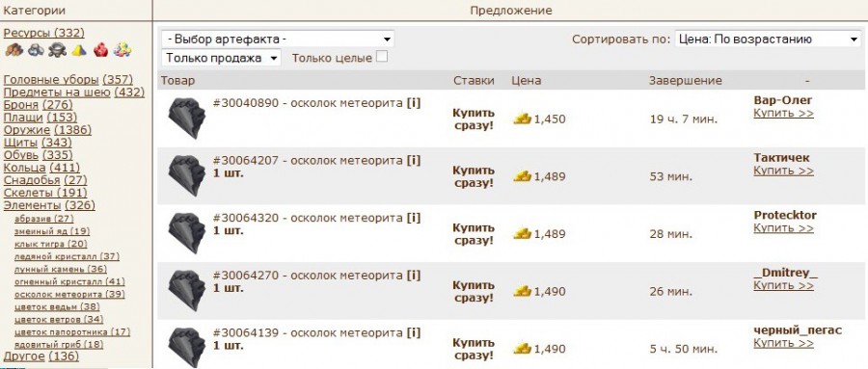Click meteorite image for lot #30064139

click(x=187, y=348)
